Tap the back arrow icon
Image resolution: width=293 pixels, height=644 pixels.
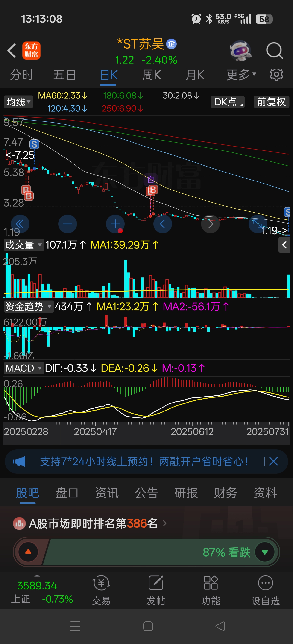click(x=12, y=51)
